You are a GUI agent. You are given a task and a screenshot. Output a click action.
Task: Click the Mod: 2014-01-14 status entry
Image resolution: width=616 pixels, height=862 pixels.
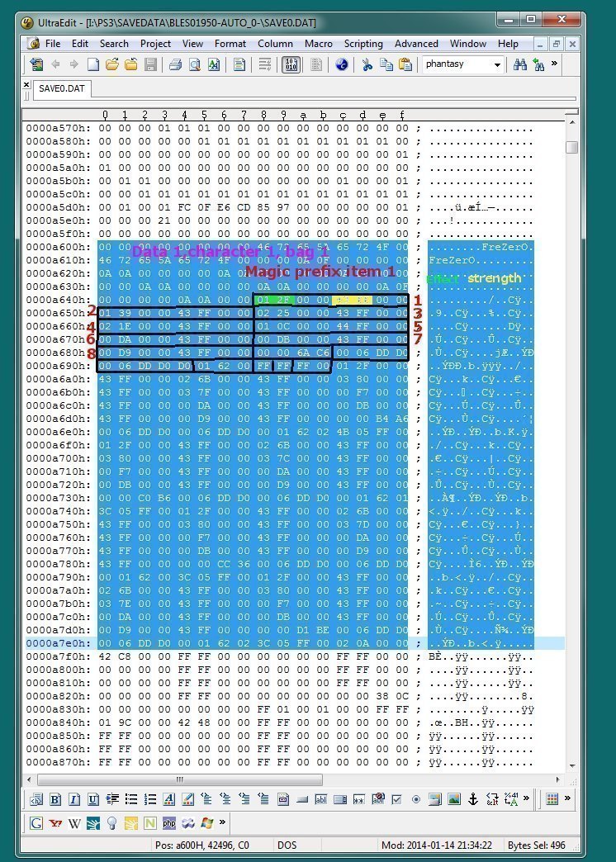pyautogui.click(x=436, y=845)
